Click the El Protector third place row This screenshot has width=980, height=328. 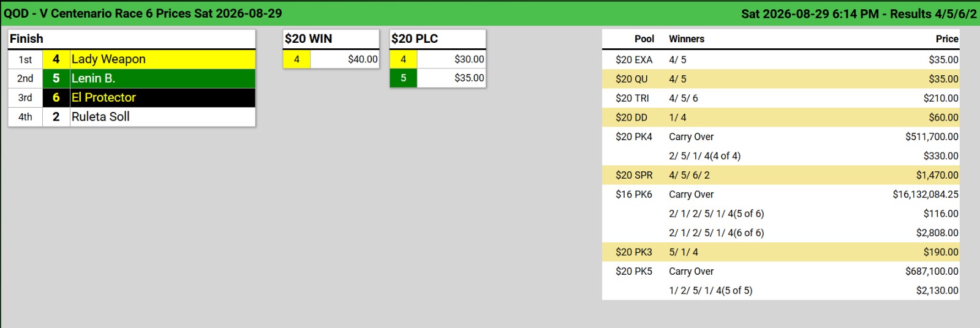pyautogui.click(x=132, y=97)
